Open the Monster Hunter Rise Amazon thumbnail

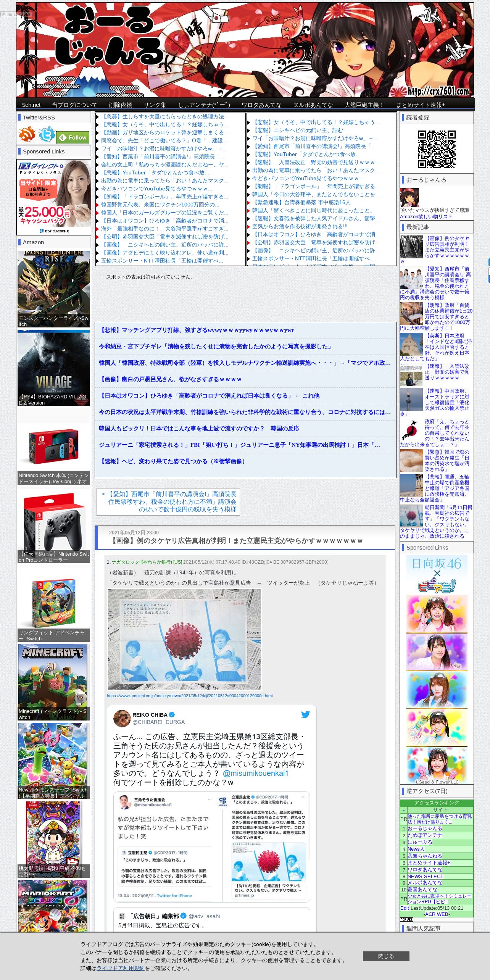[x=54, y=289]
